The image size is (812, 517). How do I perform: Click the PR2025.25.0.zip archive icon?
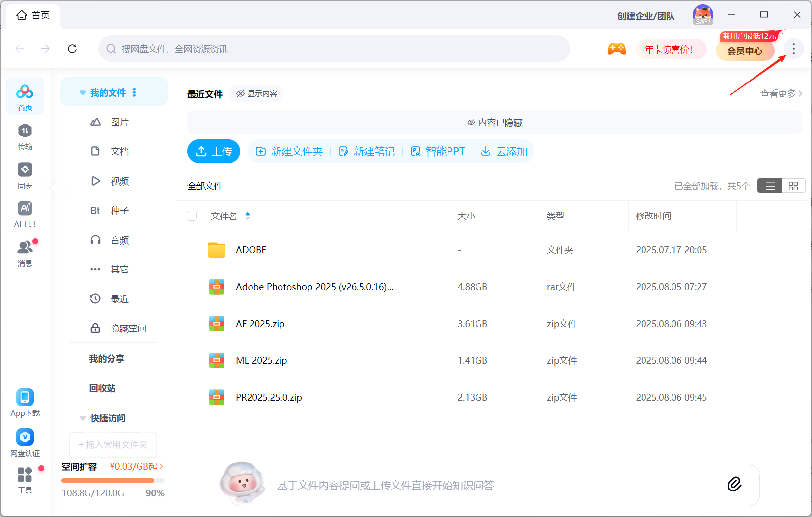(217, 397)
